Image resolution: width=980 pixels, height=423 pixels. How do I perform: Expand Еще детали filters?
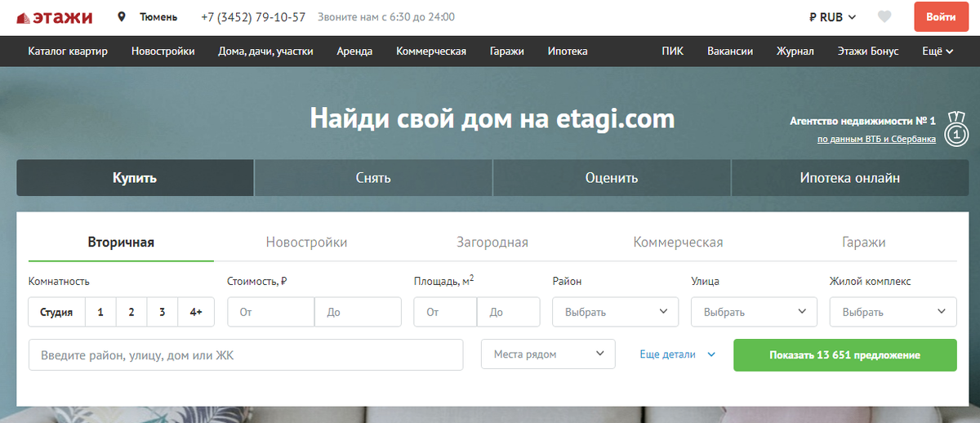(677, 354)
